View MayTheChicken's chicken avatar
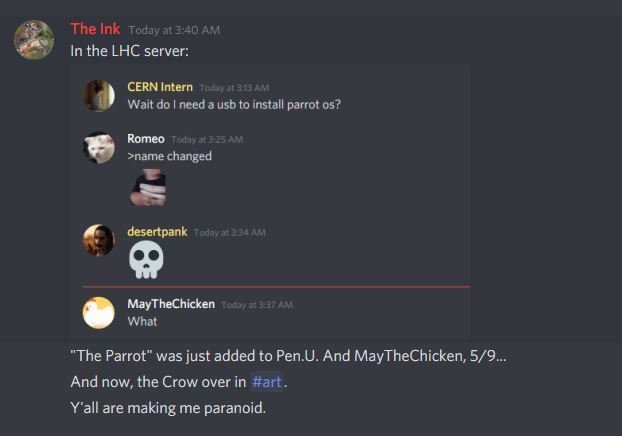Viewport: 622px width, 436px height. click(x=99, y=313)
